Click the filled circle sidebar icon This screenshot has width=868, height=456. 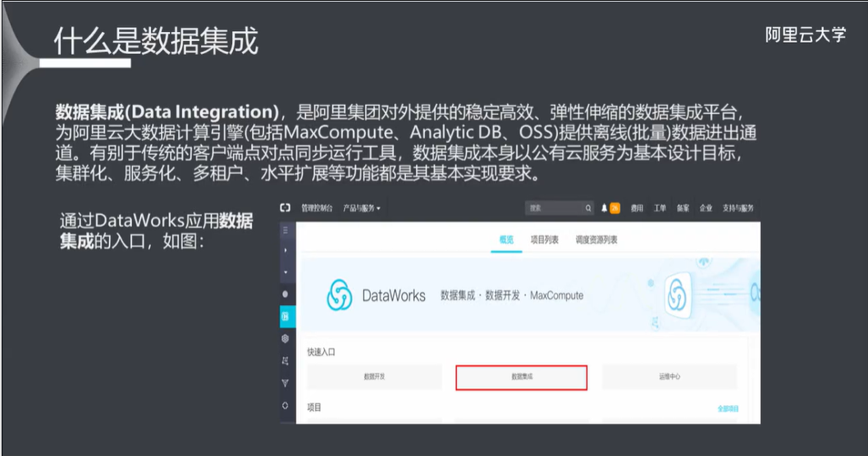click(285, 294)
